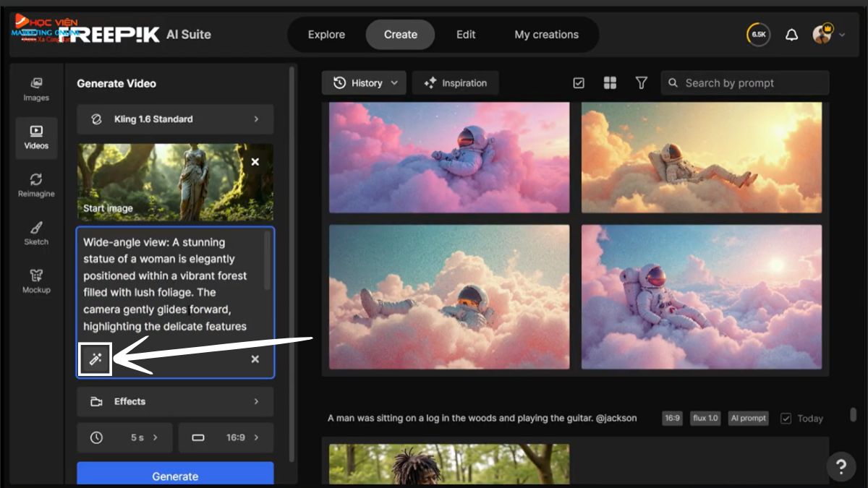Image resolution: width=868 pixels, height=488 pixels.
Task: Open notifications bell
Action: [791, 35]
